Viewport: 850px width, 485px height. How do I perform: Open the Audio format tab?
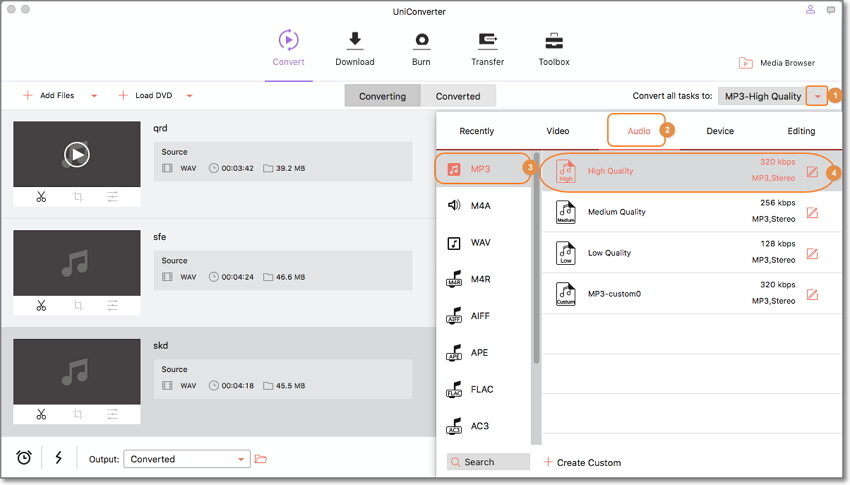pyautogui.click(x=639, y=131)
